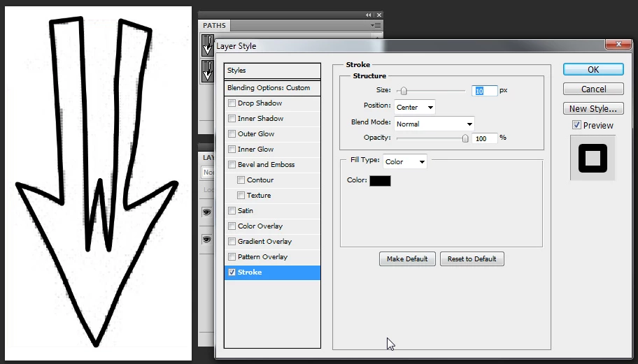The image size is (638, 364).
Task: Click the stroke Opacity slider handle
Action: click(x=465, y=138)
